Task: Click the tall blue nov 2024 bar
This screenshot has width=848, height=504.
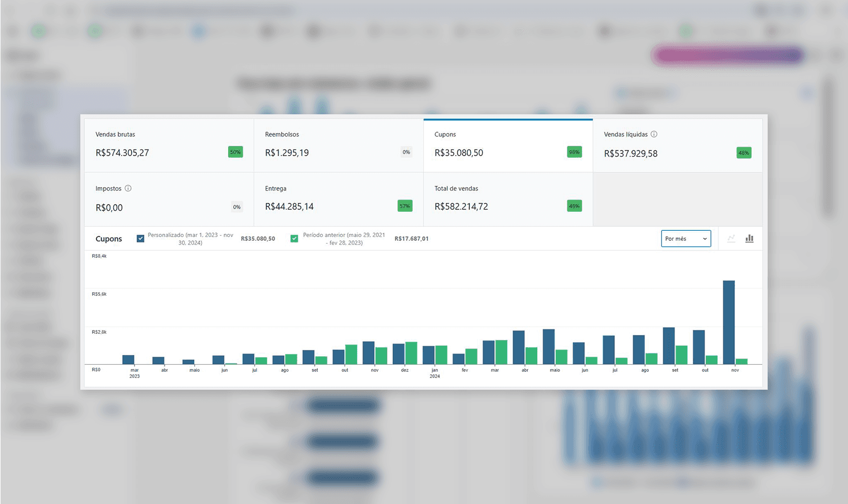Action: point(729,322)
